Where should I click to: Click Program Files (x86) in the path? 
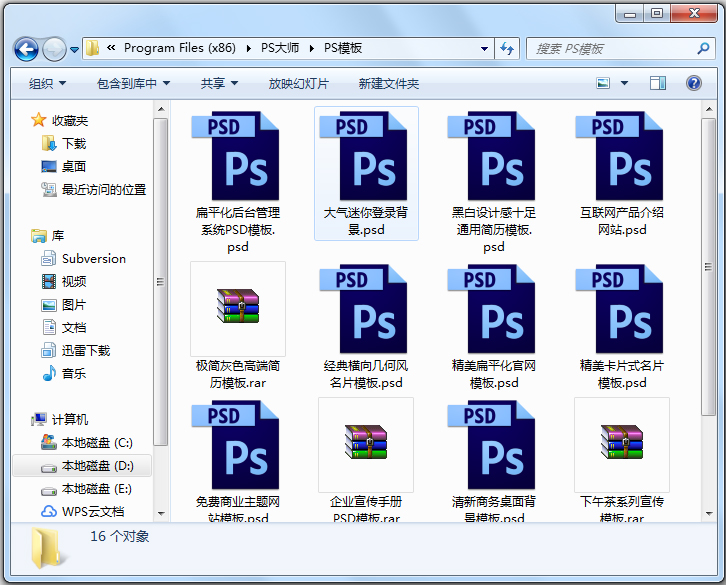coord(180,48)
